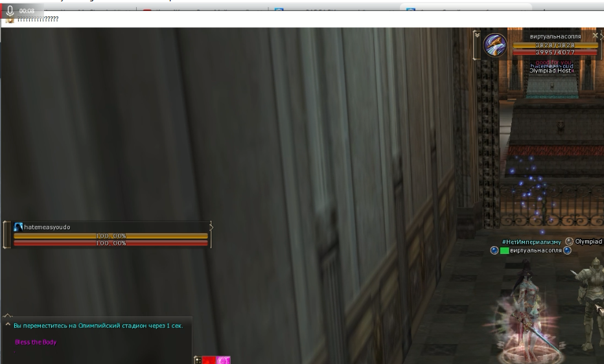Click the red skill shortcut icon

(208, 360)
